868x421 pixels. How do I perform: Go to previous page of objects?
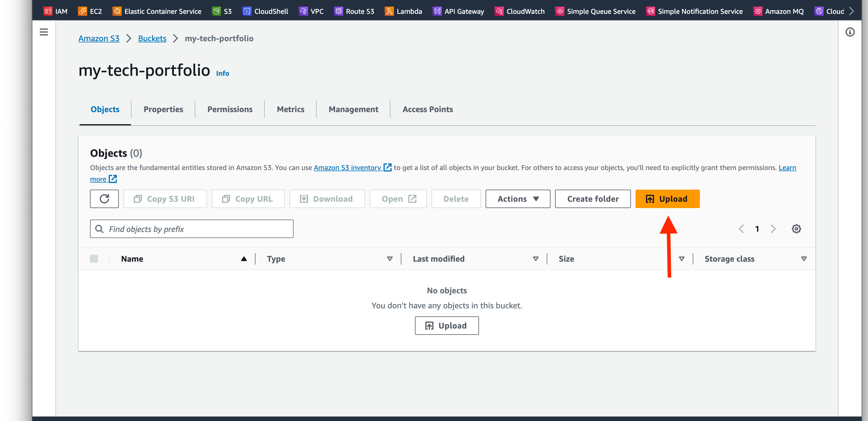point(741,229)
